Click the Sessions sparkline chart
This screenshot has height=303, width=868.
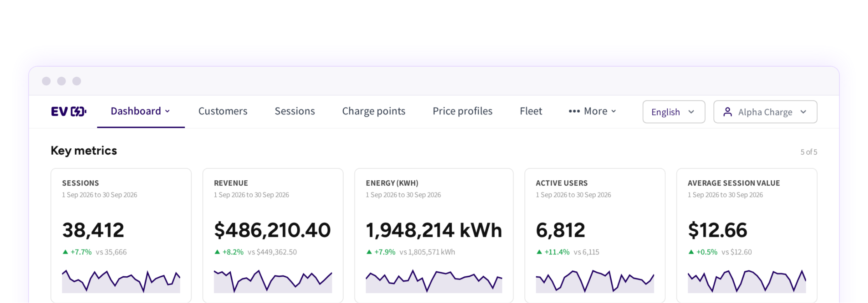pyautogui.click(x=121, y=281)
